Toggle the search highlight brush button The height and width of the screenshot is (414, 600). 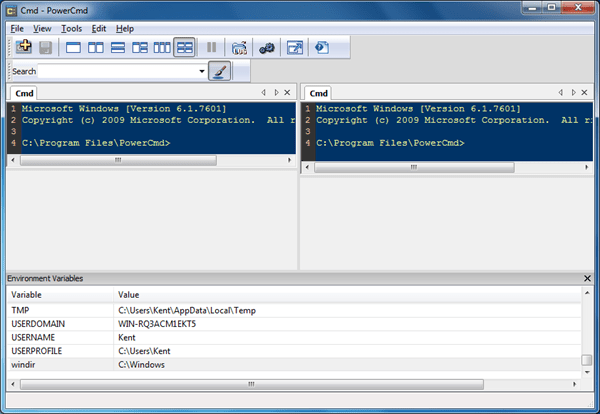coord(220,71)
